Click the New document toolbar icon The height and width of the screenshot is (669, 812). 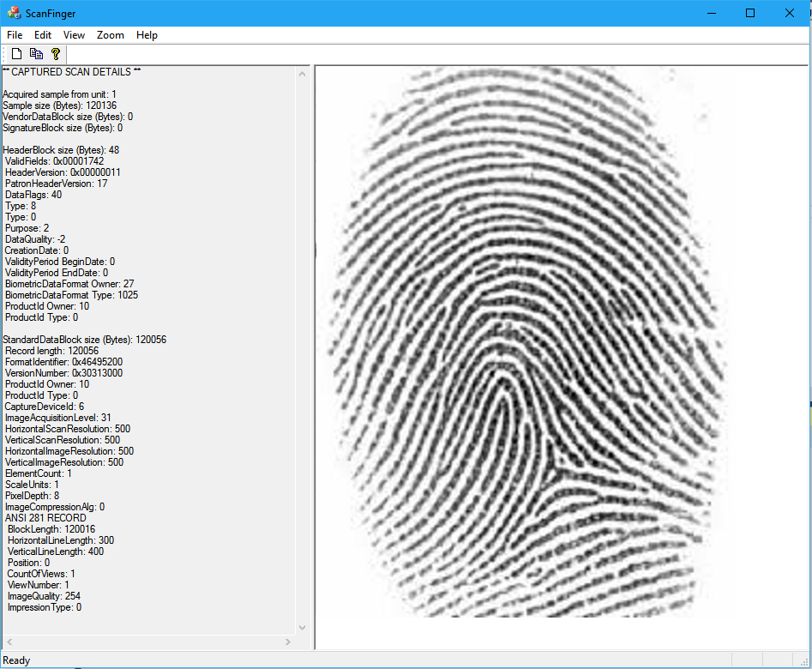coord(17,54)
